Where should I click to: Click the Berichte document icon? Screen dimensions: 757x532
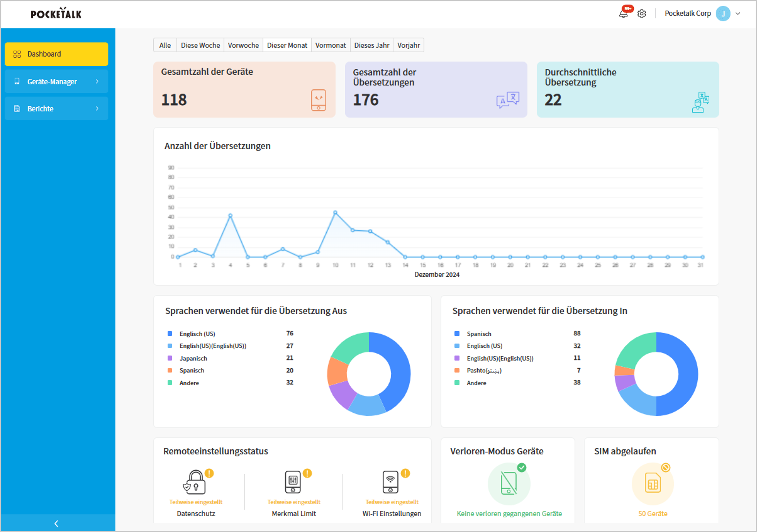tap(17, 109)
